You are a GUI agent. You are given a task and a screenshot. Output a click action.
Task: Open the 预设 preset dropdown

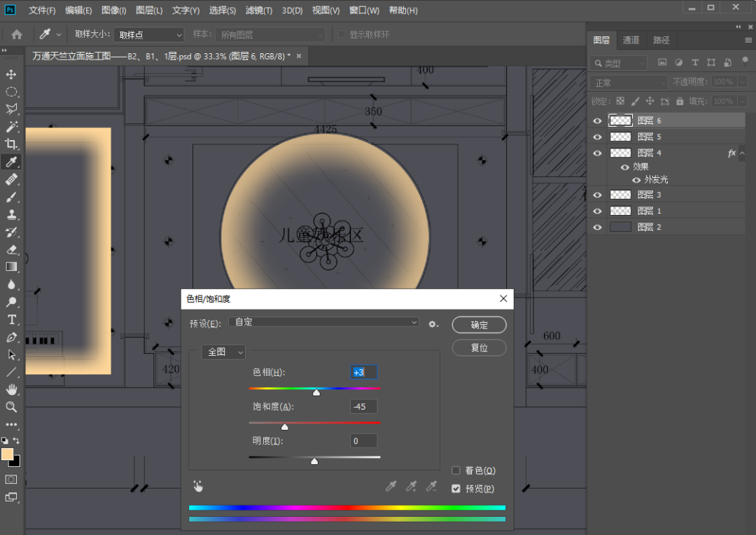pyautogui.click(x=323, y=322)
